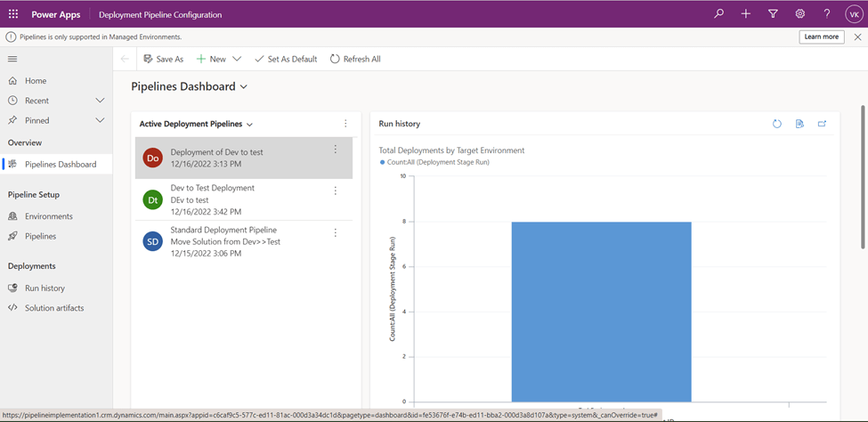Screen dimensions: 868x422
Task: Open the Dev to Test Deployment record
Action: pos(212,188)
